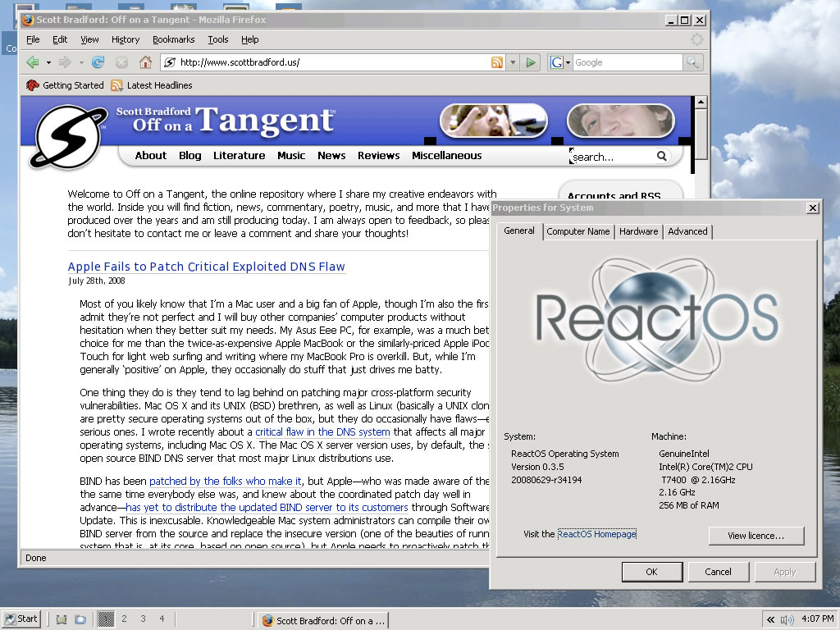Viewport: 840px width, 630px height.
Task: Click inside the address bar URL field
Action: pyautogui.click(x=328, y=62)
